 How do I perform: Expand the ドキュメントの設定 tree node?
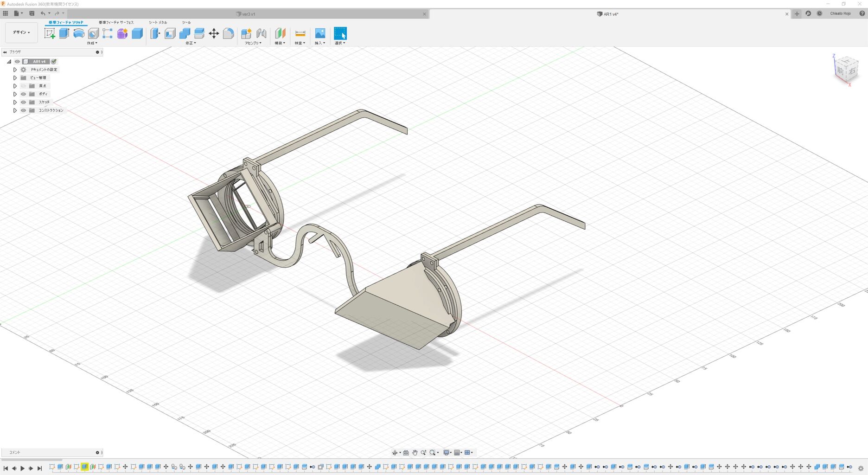(15, 70)
